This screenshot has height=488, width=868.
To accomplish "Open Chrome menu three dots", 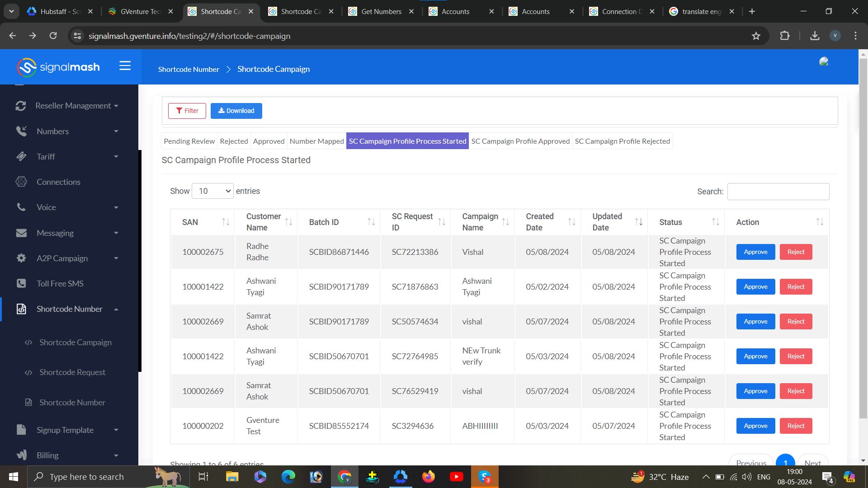I will pyautogui.click(x=855, y=36).
